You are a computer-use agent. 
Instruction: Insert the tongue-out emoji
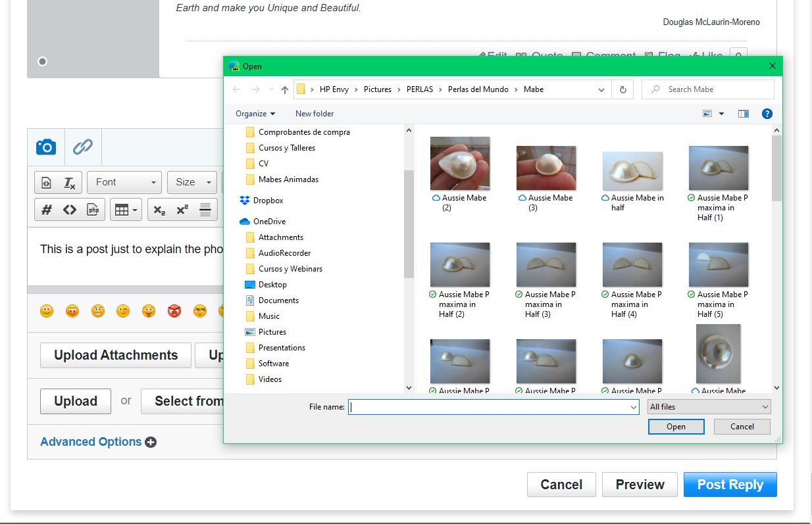point(149,311)
